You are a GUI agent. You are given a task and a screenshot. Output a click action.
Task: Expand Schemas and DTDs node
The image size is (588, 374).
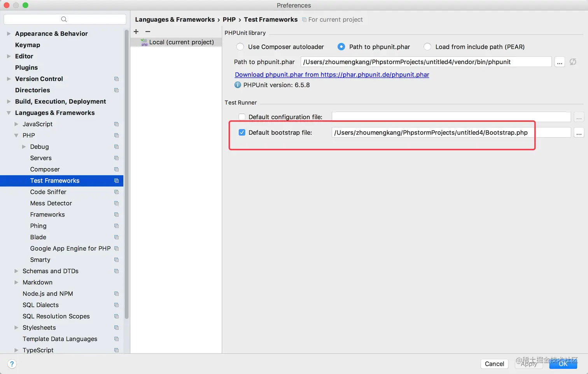(x=16, y=271)
